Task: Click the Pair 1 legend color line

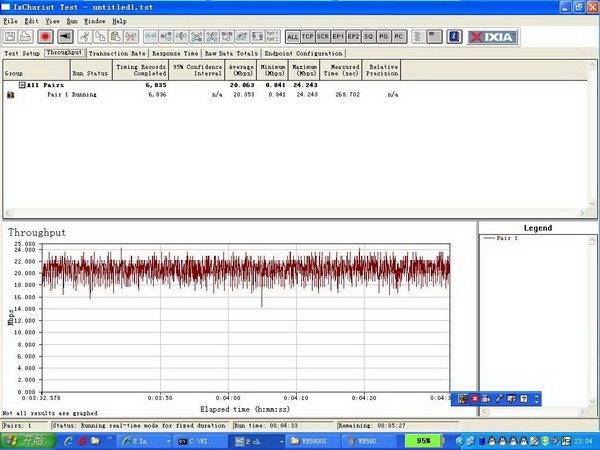Action: [491, 239]
